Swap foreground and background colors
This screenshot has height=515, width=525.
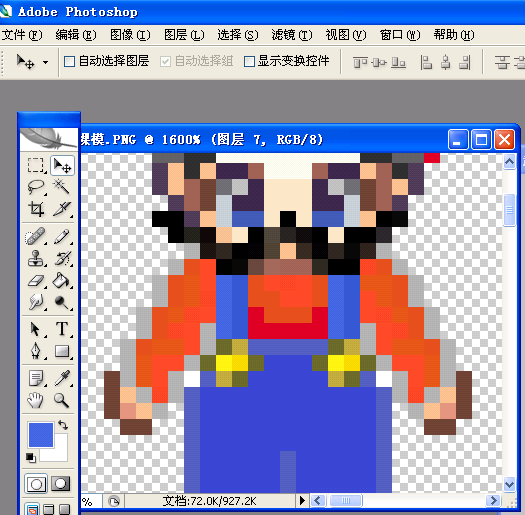click(63, 425)
